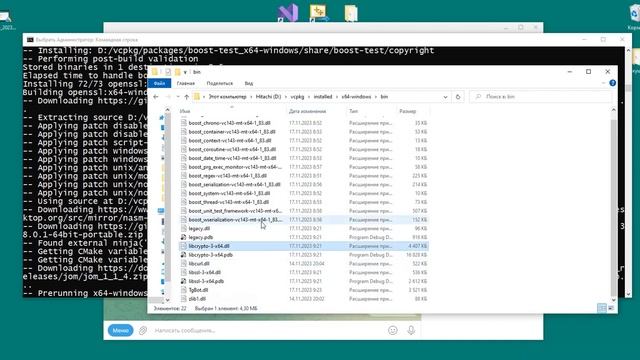Select boost_regex-vc143-mt-x64-1_83.dll
The image size is (640, 360).
(228, 176)
